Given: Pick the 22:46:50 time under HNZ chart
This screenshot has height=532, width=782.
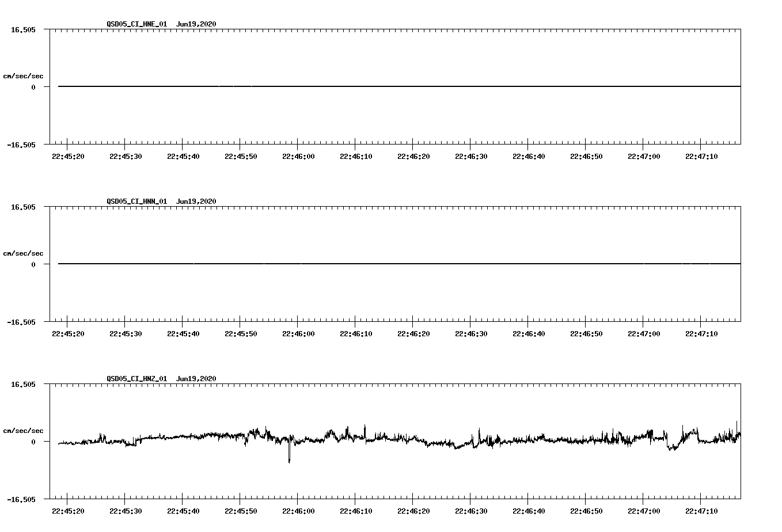Looking at the screenshot, I should [x=586, y=511].
